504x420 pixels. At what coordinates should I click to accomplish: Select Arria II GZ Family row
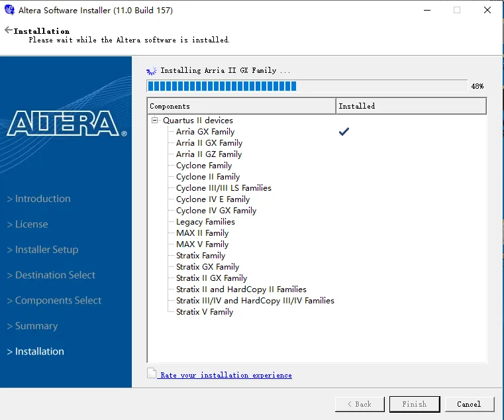[209, 154]
